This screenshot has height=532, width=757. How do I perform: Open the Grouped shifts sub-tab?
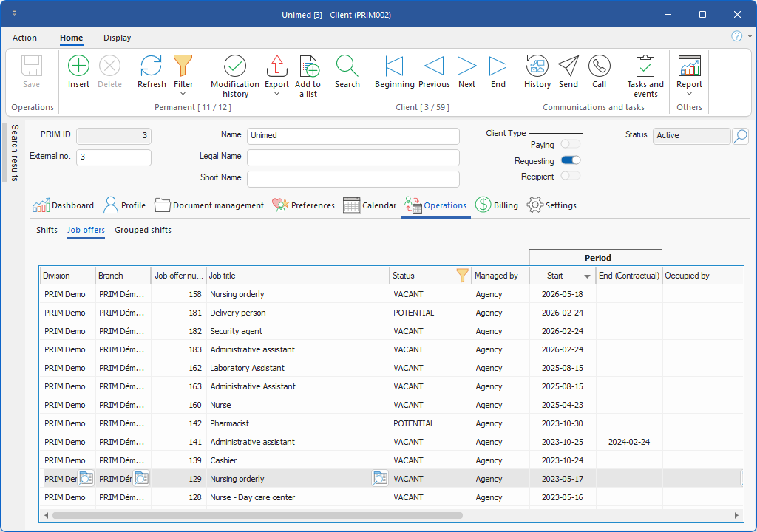click(x=143, y=230)
